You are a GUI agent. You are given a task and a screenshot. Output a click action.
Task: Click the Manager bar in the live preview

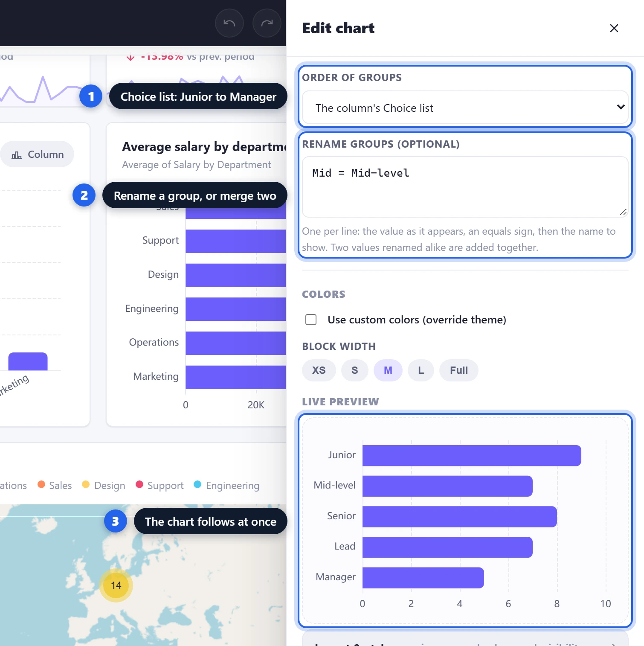(423, 578)
